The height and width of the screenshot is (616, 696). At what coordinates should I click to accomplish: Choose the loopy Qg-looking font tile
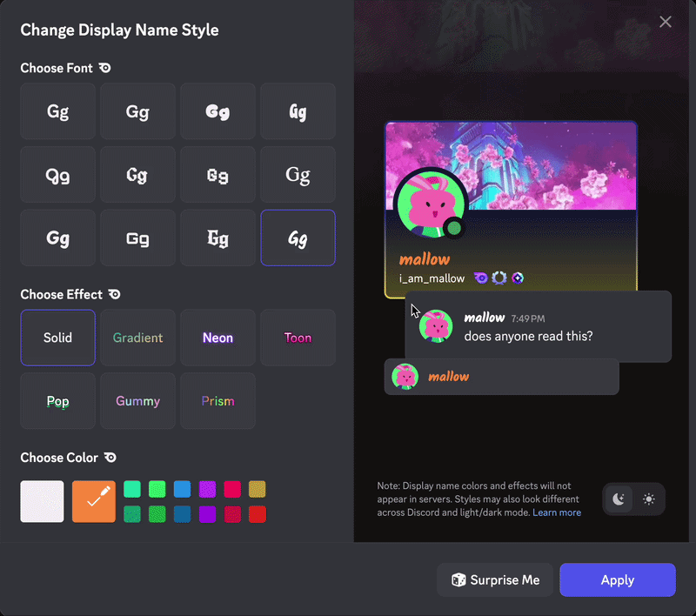[x=57, y=174]
